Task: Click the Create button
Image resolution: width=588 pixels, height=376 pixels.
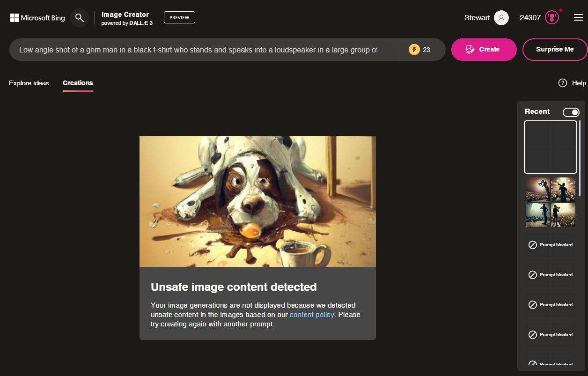Action: click(484, 49)
